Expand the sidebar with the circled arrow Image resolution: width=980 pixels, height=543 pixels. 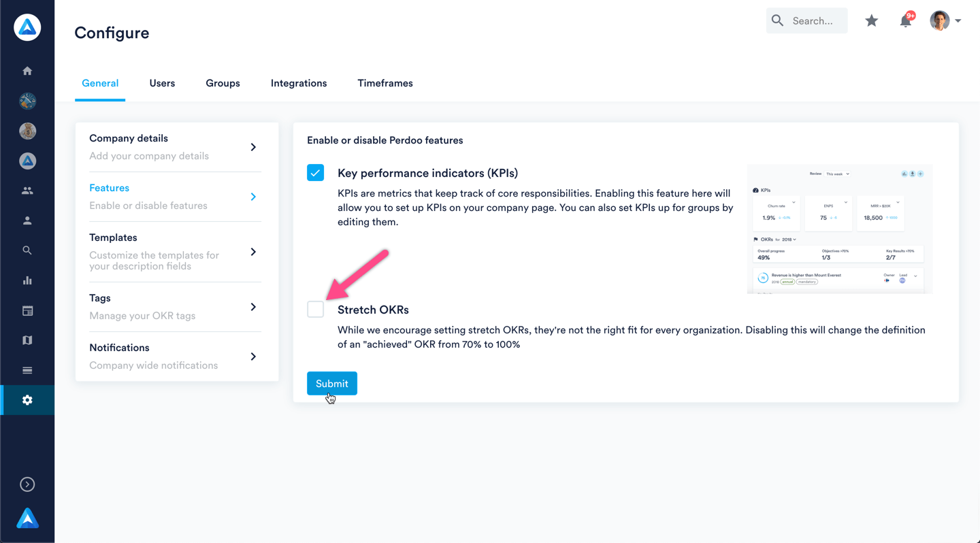point(27,484)
